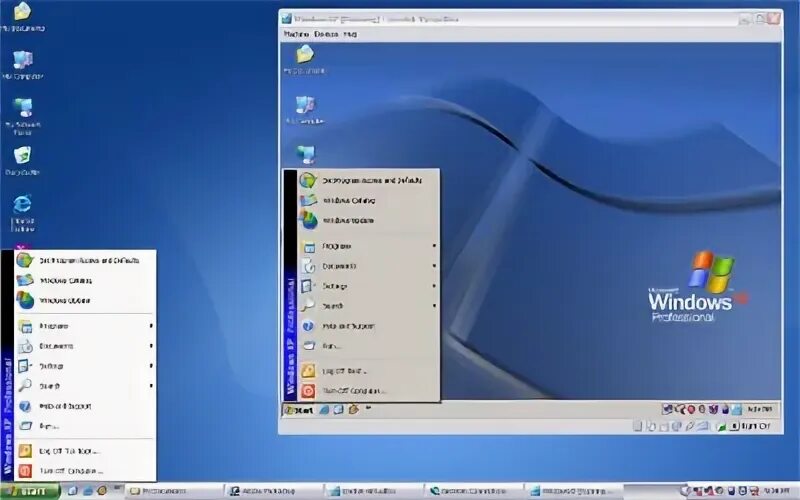Expand Documents submenu arrow in host Start menu
Viewport: 800px width, 500px height.
[x=151, y=345]
